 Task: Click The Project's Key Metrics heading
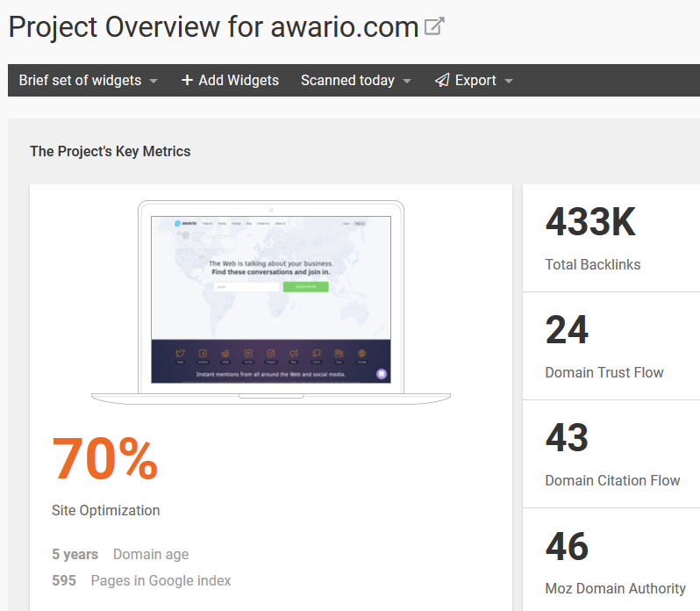111,151
